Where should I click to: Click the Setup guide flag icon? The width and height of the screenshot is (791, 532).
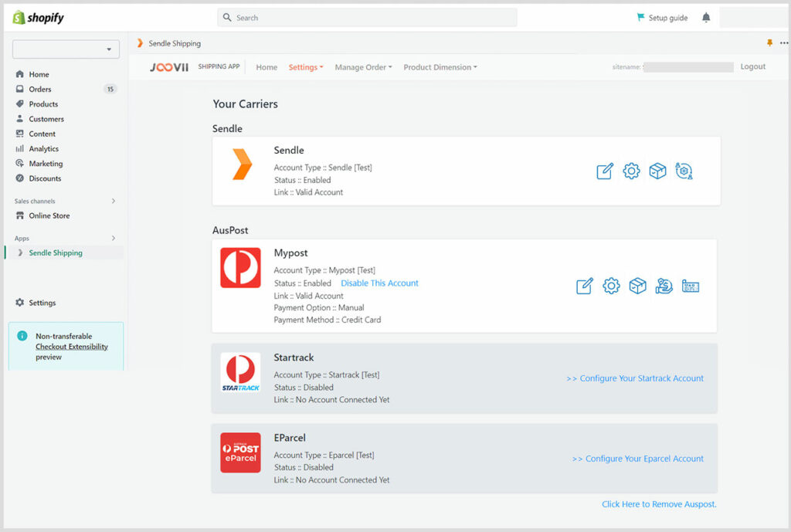pos(640,17)
